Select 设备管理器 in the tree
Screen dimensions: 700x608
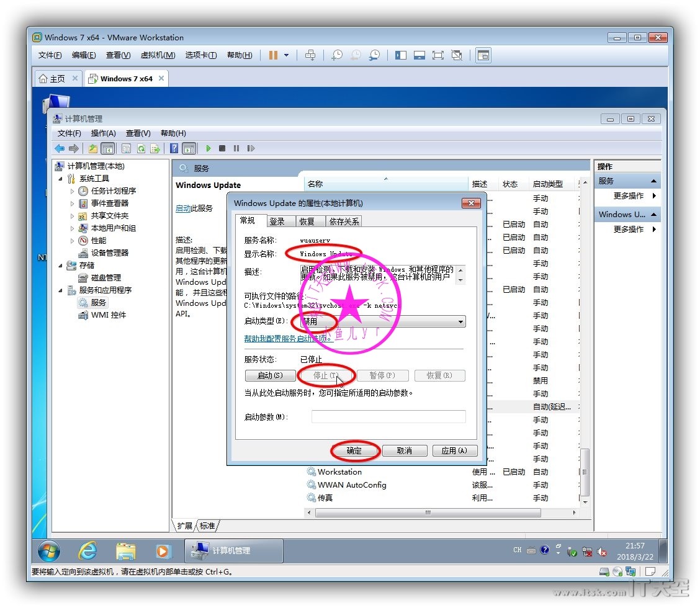(110, 253)
